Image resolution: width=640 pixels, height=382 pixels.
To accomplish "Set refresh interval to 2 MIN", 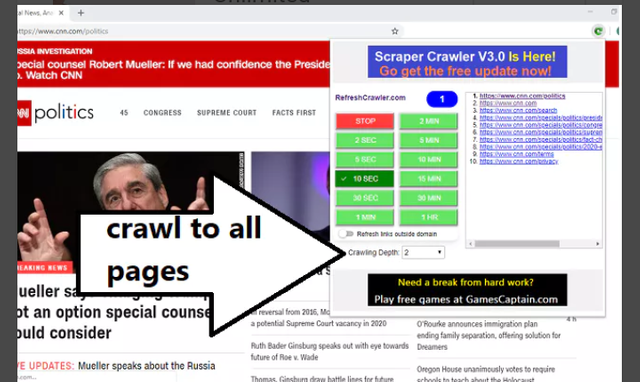I will pyautogui.click(x=429, y=121).
